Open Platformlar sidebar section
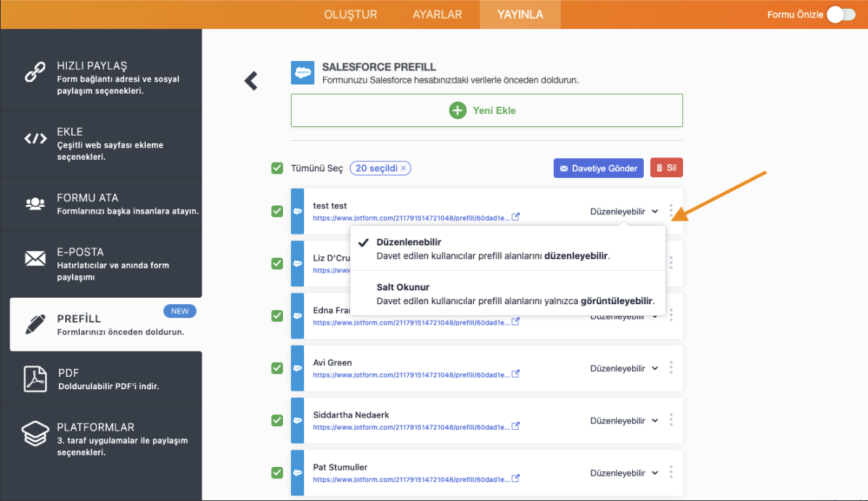 tap(102, 439)
